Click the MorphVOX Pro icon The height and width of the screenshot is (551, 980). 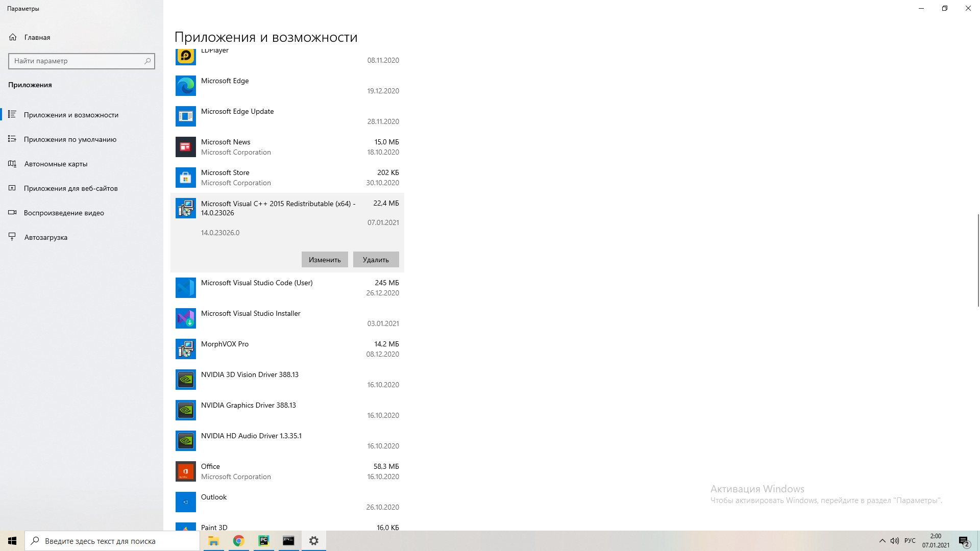(x=185, y=349)
